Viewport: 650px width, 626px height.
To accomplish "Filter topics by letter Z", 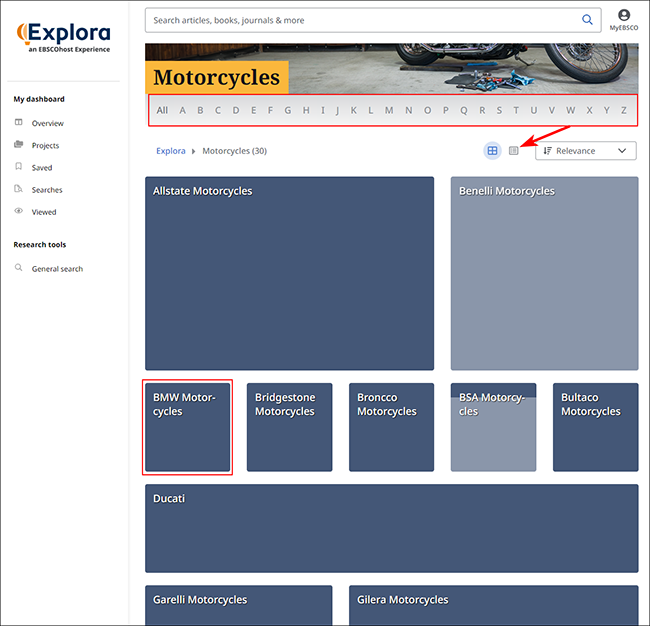I will tap(623, 110).
